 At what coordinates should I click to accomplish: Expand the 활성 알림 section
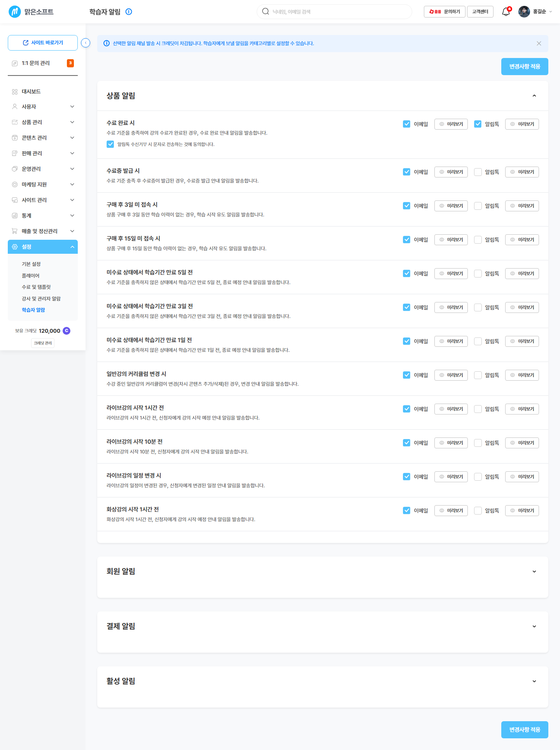coord(534,681)
